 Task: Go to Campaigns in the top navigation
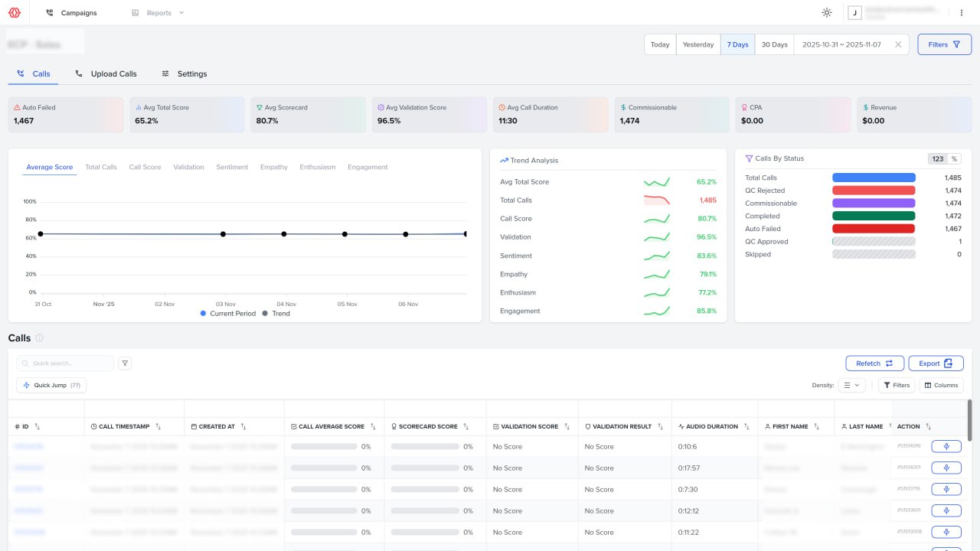point(71,13)
